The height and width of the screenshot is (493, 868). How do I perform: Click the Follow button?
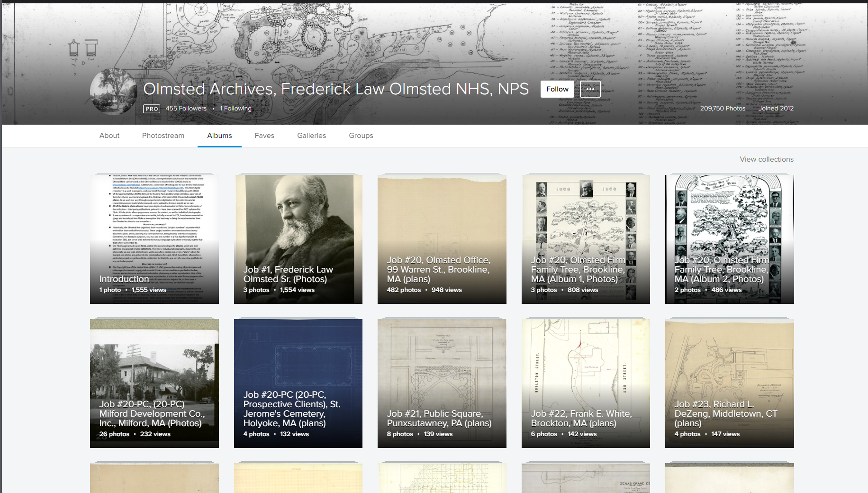click(557, 89)
